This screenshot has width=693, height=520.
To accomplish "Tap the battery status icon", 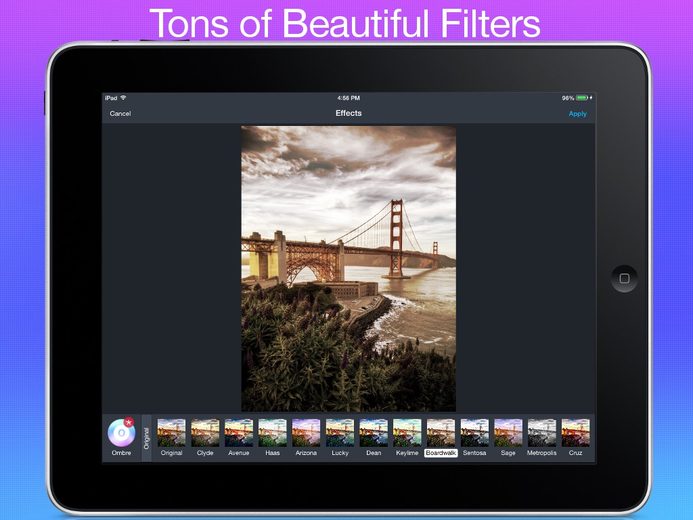I will click(582, 98).
